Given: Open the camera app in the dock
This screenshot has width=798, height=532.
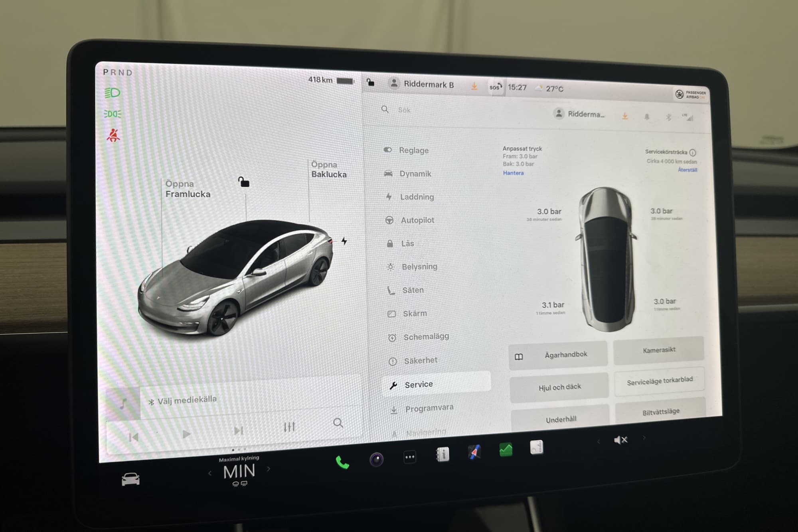Looking at the screenshot, I should pyautogui.click(x=376, y=459).
